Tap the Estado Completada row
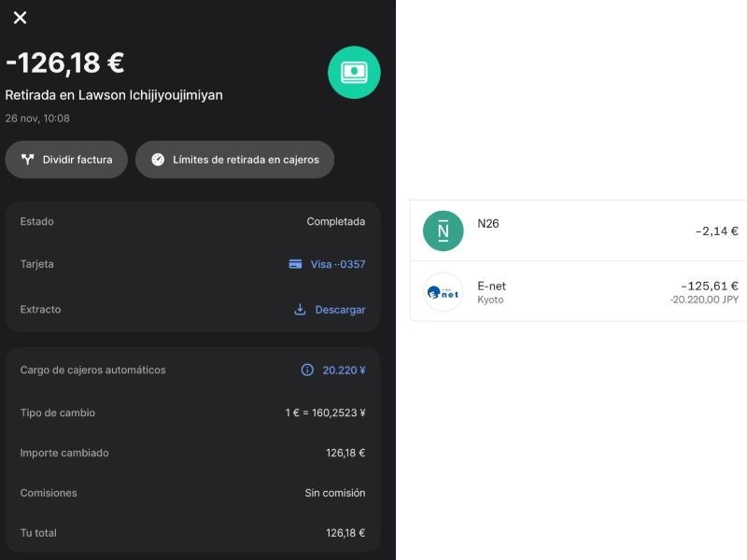This screenshot has width=747, height=560. 192,221
